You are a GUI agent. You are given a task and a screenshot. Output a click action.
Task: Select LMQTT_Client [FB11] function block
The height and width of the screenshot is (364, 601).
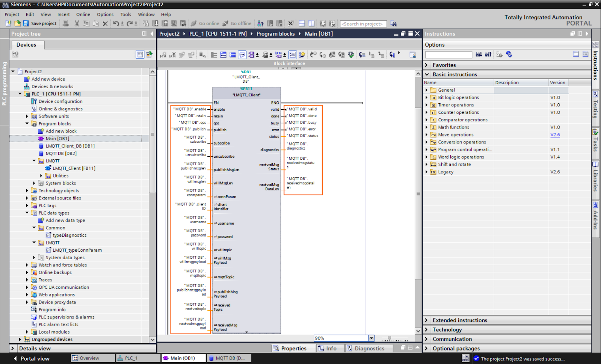(x=74, y=168)
